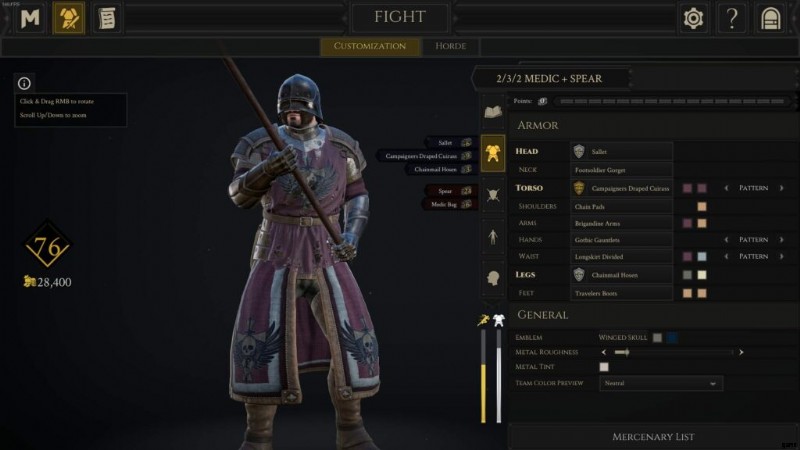Screen dimensions: 800x450
Task: Open the Team Color Preview dropdown
Action: point(661,383)
